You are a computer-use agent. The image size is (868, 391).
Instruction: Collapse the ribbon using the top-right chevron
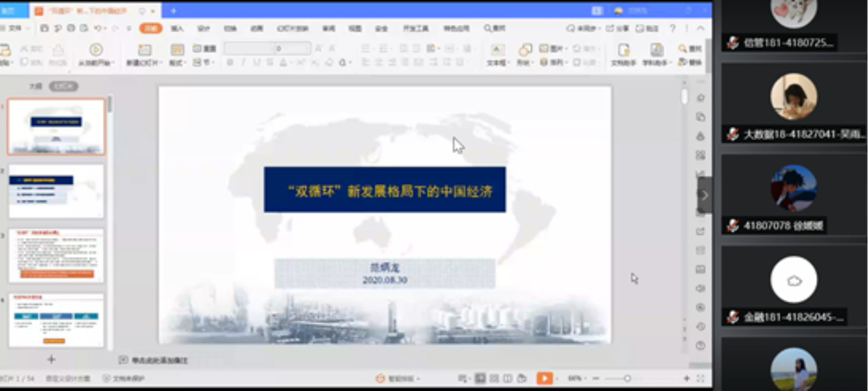701,28
